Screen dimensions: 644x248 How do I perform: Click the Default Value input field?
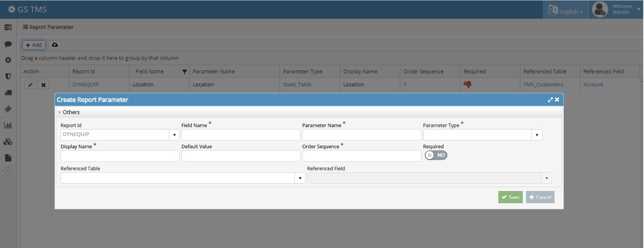coord(241,156)
